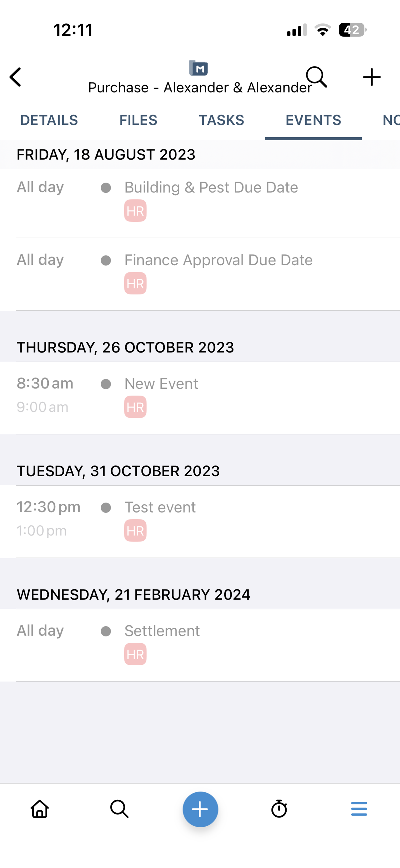Select the Events tab
This screenshot has width=400, height=868.
point(313,120)
